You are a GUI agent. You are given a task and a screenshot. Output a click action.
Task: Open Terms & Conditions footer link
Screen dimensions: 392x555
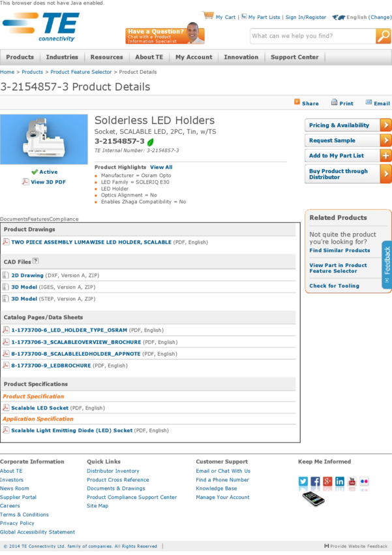pyautogui.click(x=24, y=515)
